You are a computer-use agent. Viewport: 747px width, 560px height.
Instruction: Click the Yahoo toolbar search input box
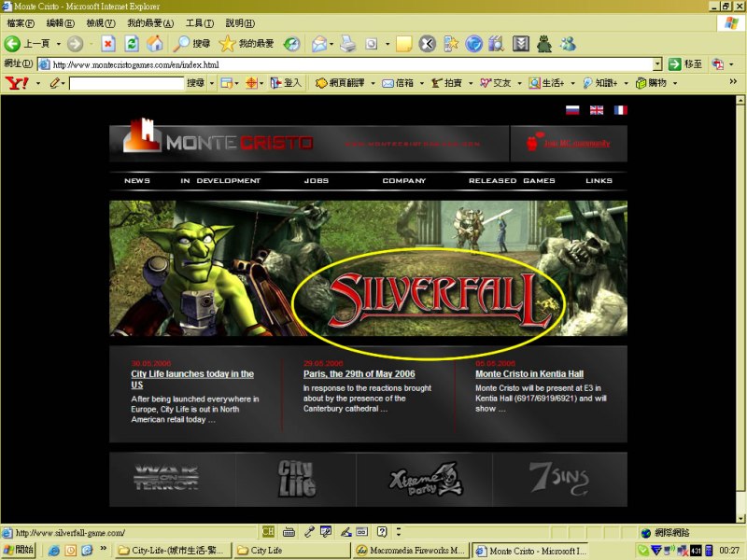pos(126,83)
